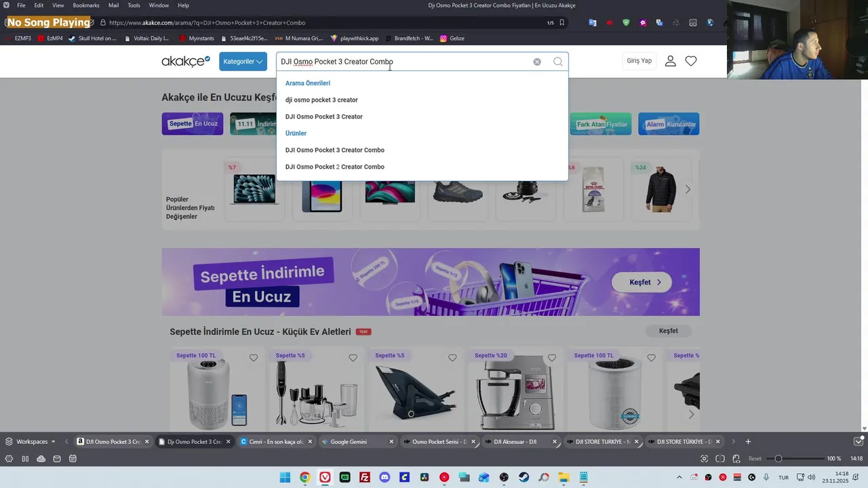The width and height of the screenshot is (868, 488).
Task: Expand the Workspaces dropdown
Action: (31, 441)
